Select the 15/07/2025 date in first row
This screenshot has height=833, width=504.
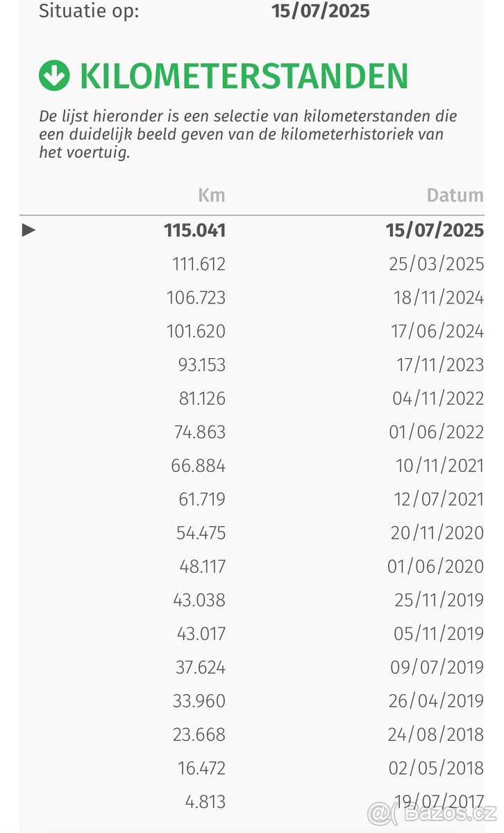pos(435,230)
